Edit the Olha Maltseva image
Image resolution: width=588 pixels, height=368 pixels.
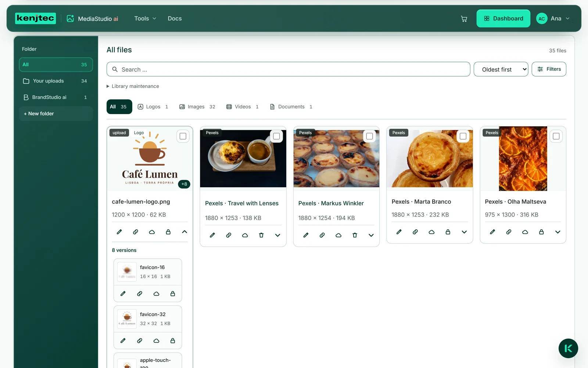(x=492, y=232)
